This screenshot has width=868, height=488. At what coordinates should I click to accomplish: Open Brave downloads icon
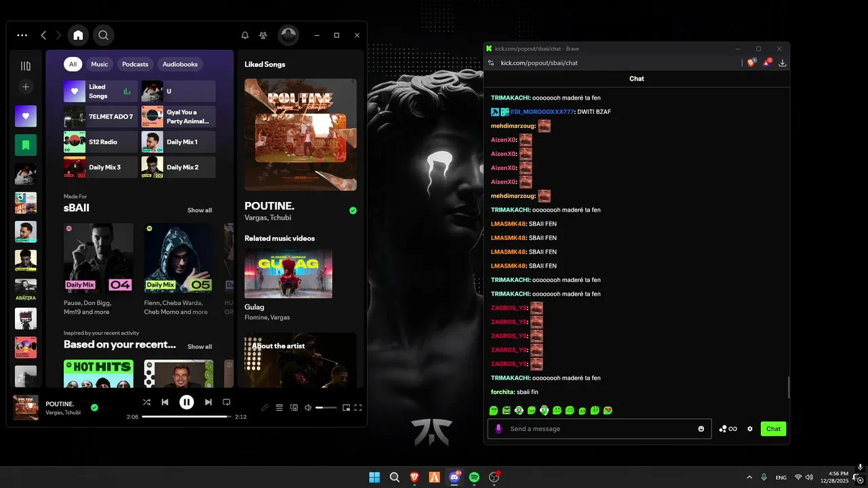(783, 62)
